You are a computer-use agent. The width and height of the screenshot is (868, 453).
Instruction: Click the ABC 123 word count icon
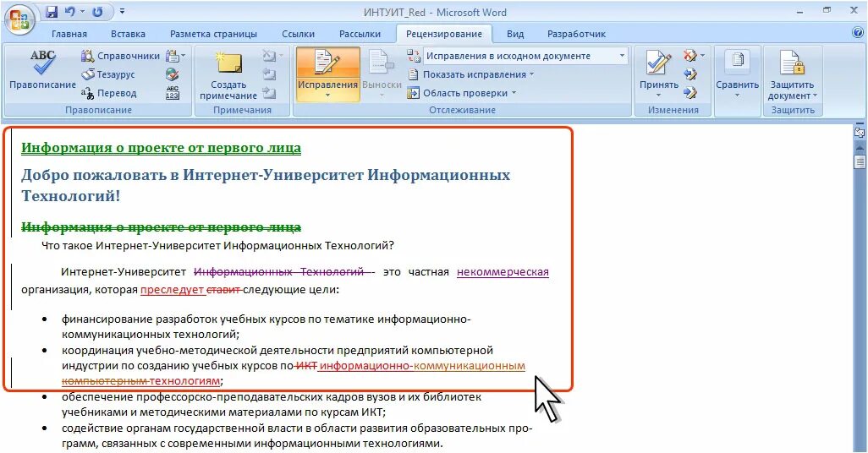coord(172,93)
